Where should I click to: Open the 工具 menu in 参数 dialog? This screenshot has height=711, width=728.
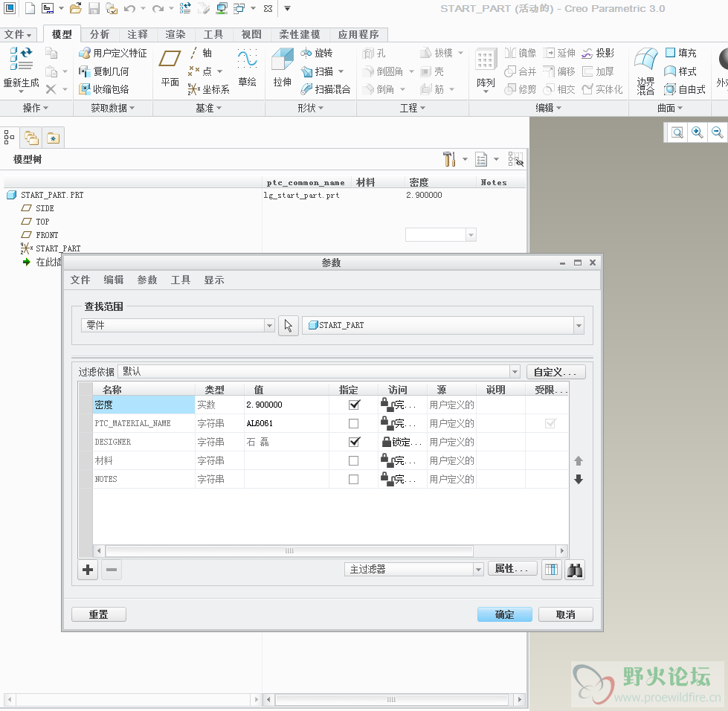coord(181,280)
